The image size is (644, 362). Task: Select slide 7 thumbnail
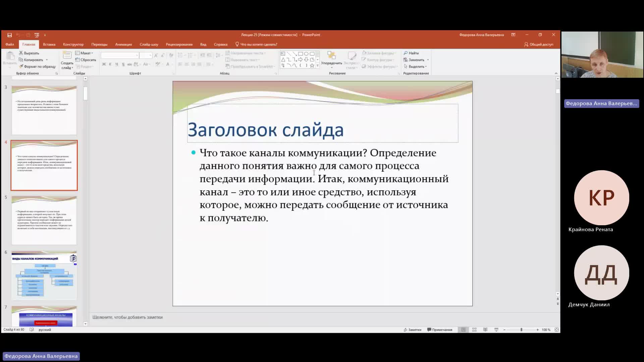[x=44, y=316]
